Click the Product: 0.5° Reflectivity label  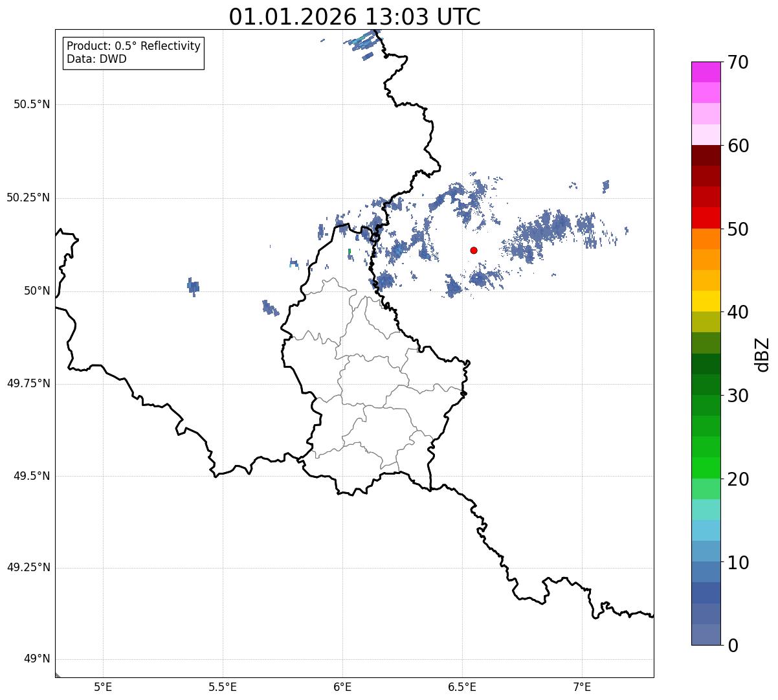point(133,47)
